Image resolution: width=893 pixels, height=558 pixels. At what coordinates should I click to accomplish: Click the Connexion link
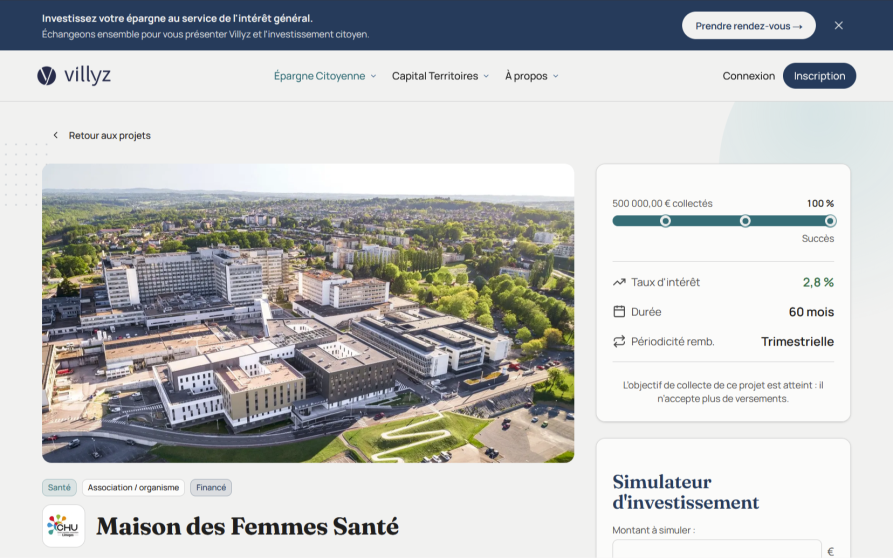click(x=748, y=76)
